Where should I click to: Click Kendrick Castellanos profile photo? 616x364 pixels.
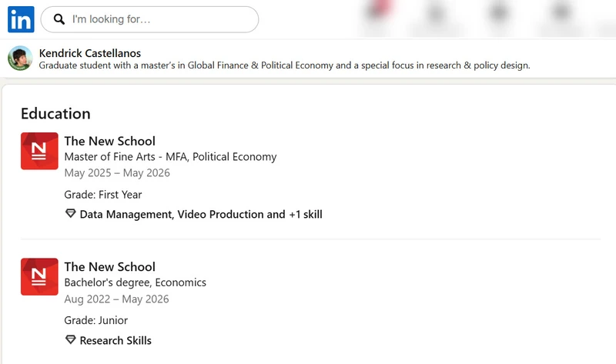20,58
